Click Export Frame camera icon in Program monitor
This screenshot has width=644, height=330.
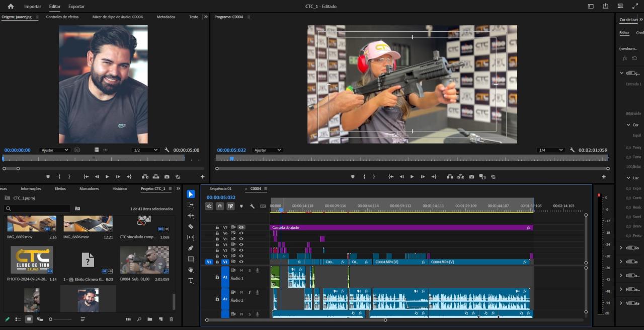point(471,177)
